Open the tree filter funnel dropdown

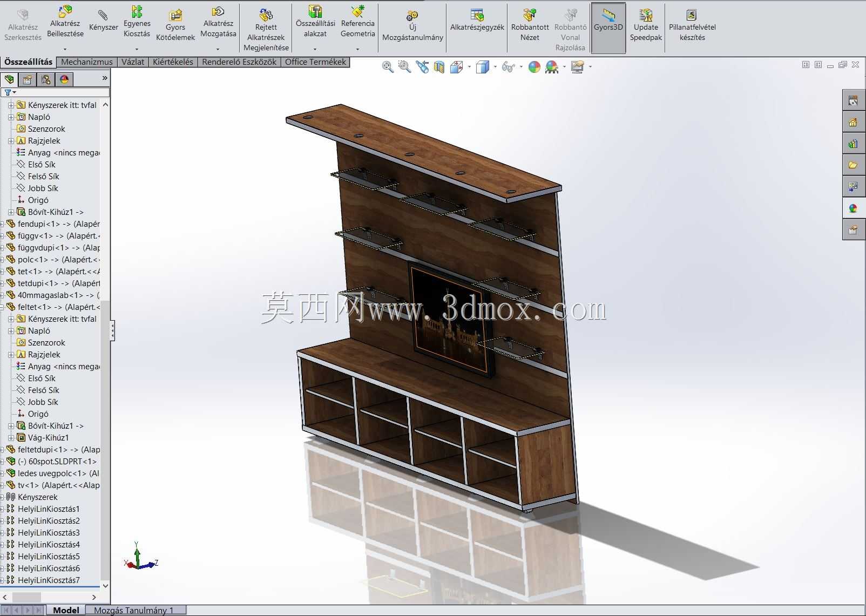pos(10,92)
